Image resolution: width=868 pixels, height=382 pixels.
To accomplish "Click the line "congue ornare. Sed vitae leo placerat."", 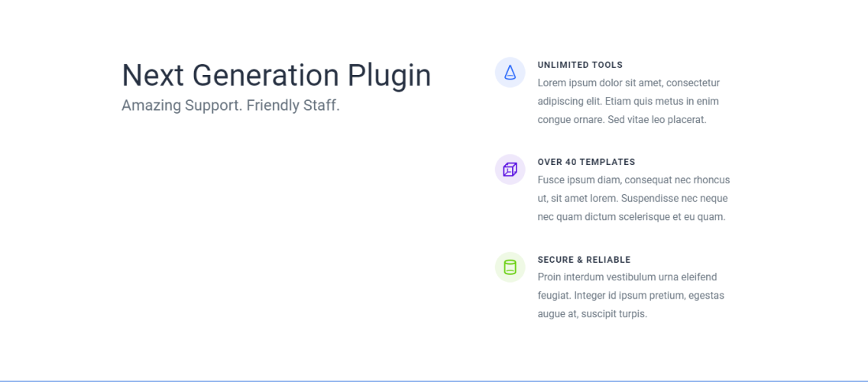I will [x=622, y=120].
